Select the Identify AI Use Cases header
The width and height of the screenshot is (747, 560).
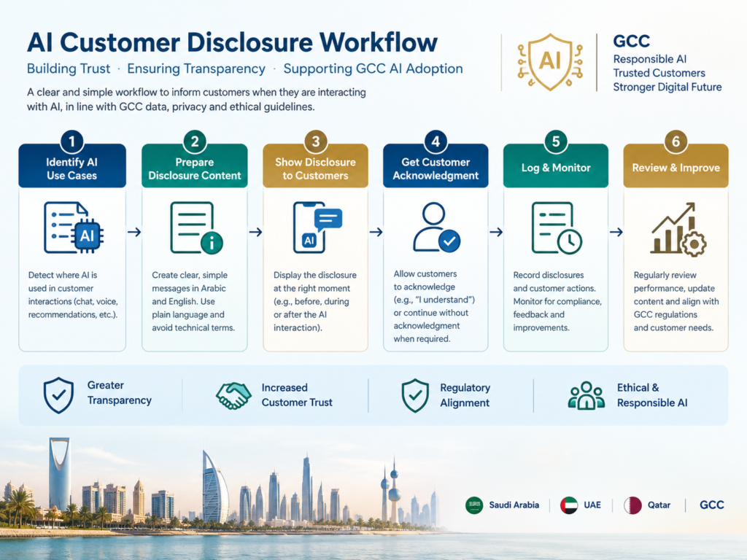[72, 166]
